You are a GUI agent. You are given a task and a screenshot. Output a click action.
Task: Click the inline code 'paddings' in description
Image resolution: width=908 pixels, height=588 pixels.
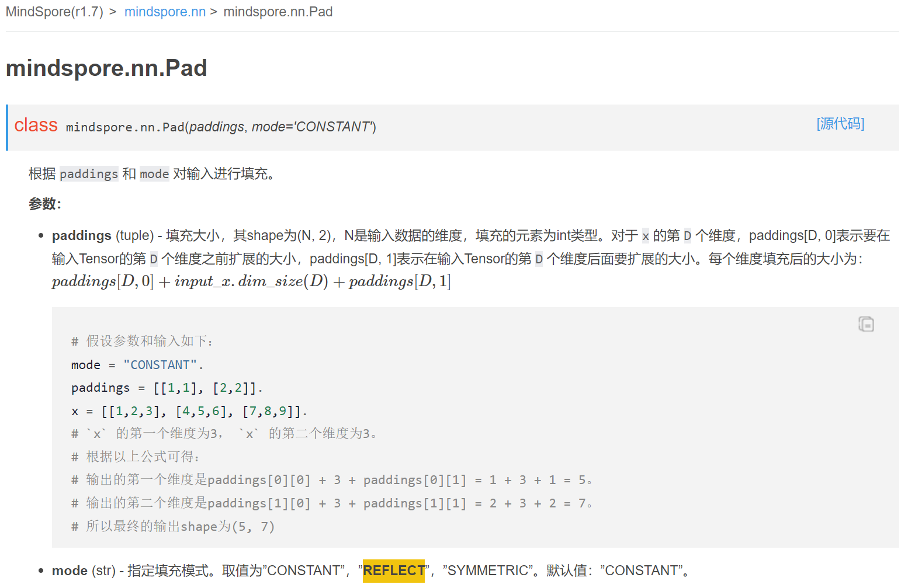(x=89, y=174)
